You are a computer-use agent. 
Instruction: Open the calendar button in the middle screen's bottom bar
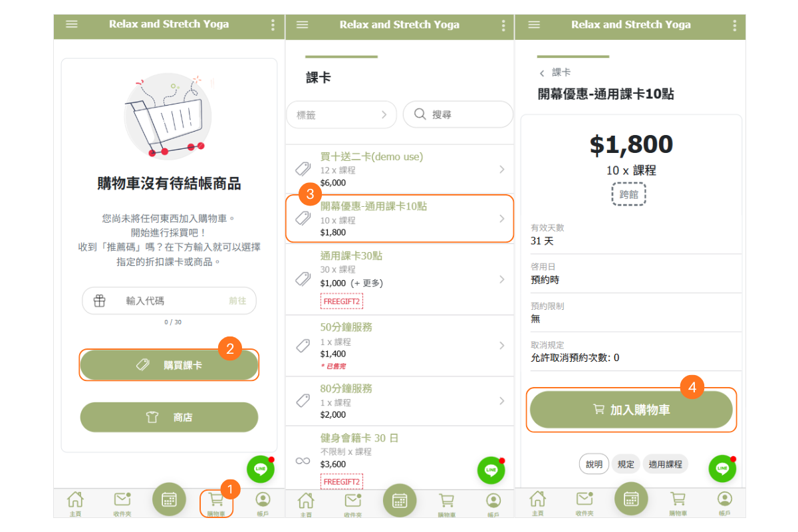click(400, 500)
